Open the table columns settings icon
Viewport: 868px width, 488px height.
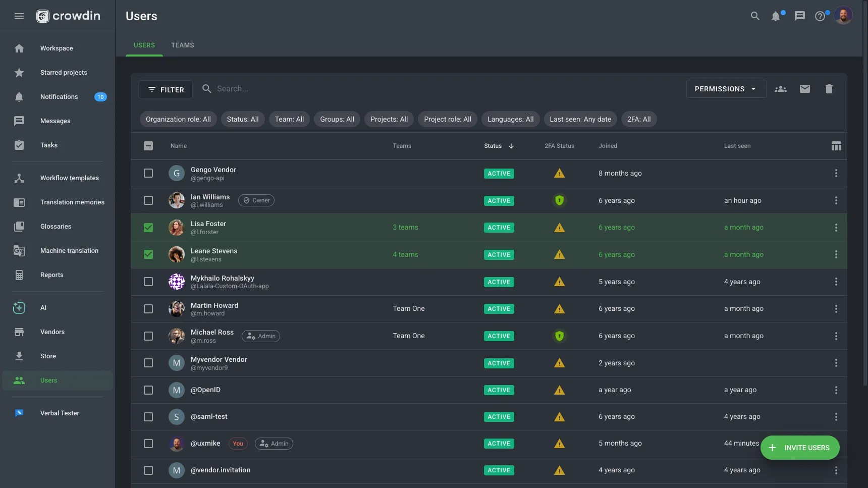[x=836, y=146]
